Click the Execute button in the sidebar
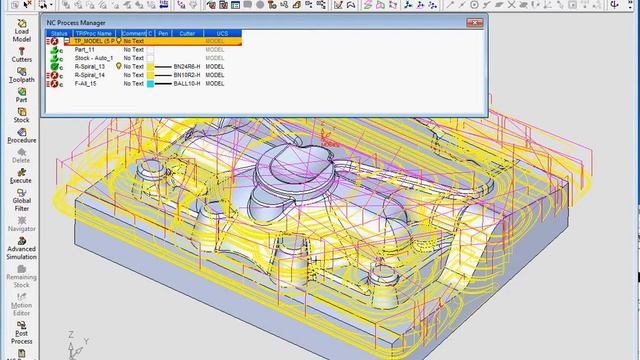This screenshot has width=640, height=360. [22, 176]
